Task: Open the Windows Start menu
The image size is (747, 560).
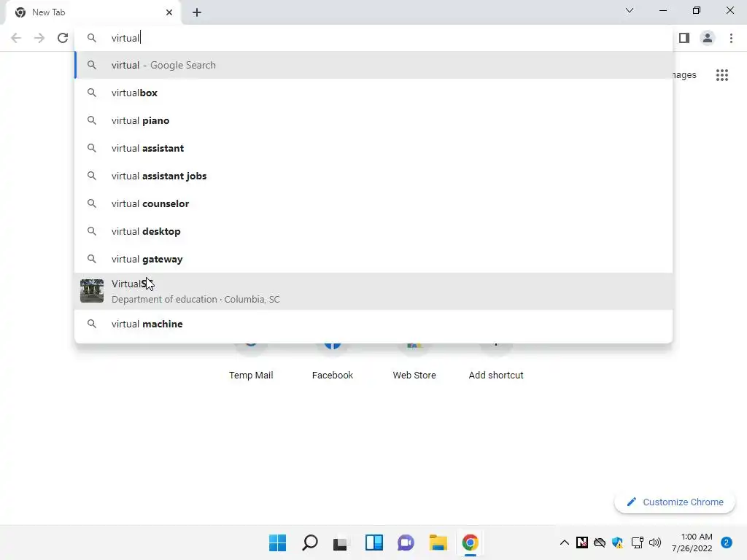Action: click(278, 542)
